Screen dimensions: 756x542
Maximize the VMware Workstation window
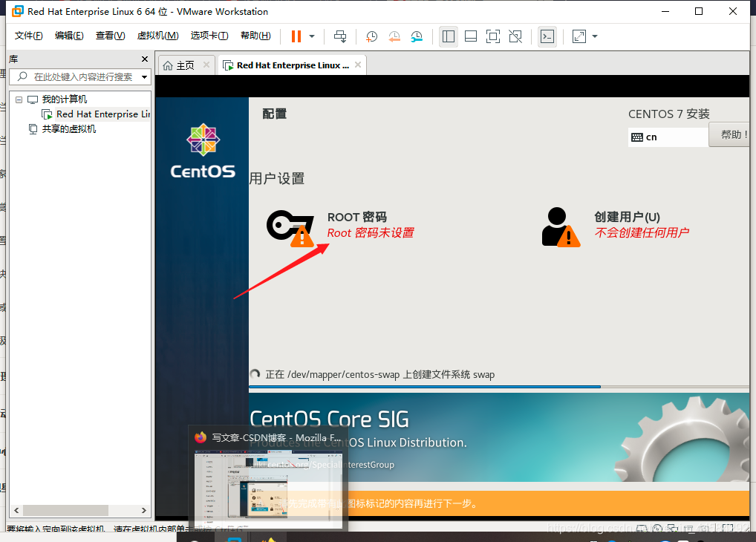(699, 11)
